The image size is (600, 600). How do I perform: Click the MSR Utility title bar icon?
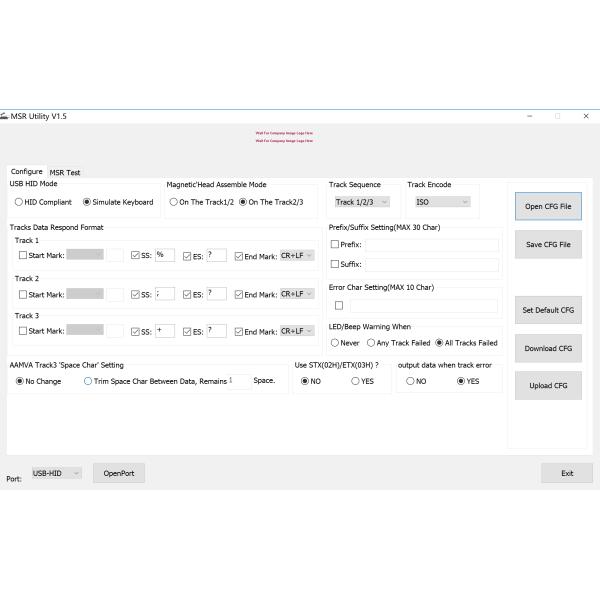[x=5, y=116]
